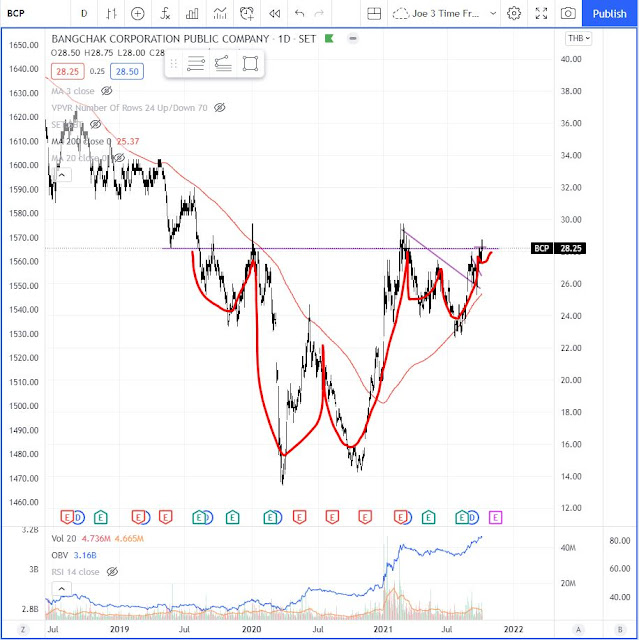This screenshot has height=640, width=639.
Task: Click the blue D marker beside the purple E
Action: point(474,518)
